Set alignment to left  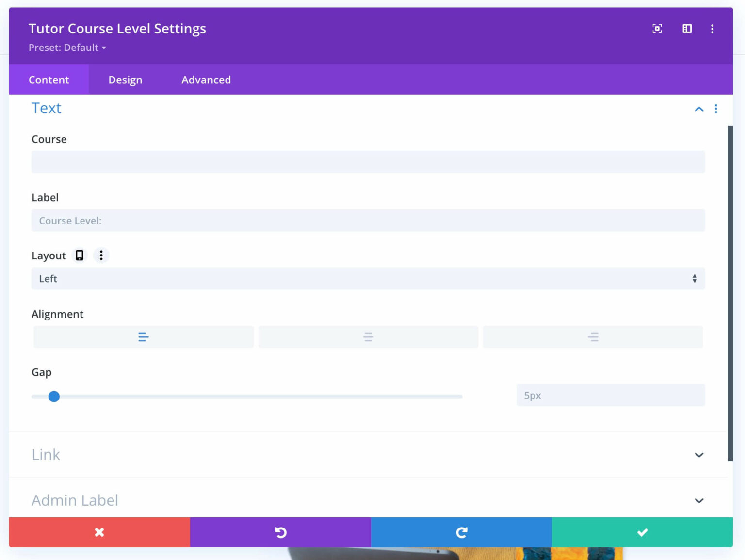click(x=144, y=337)
